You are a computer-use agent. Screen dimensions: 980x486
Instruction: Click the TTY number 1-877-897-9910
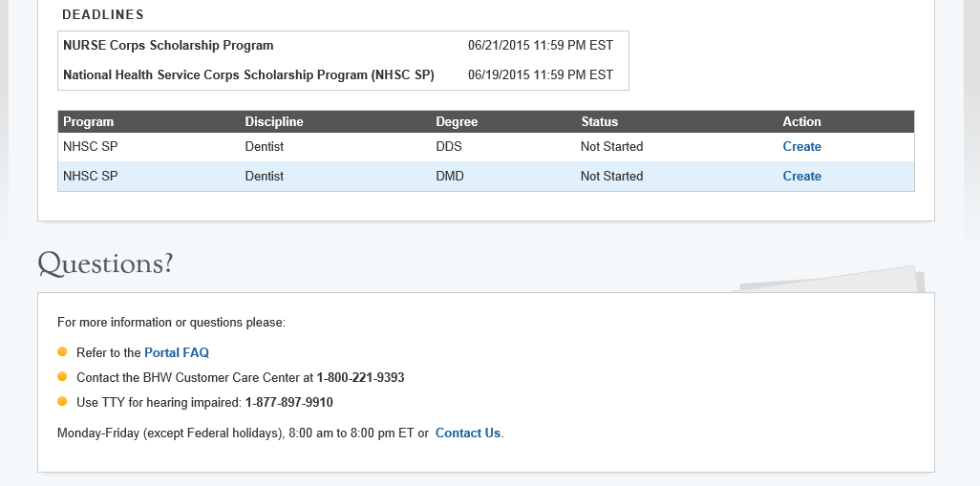pyautogui.click(x=288, y=403)
